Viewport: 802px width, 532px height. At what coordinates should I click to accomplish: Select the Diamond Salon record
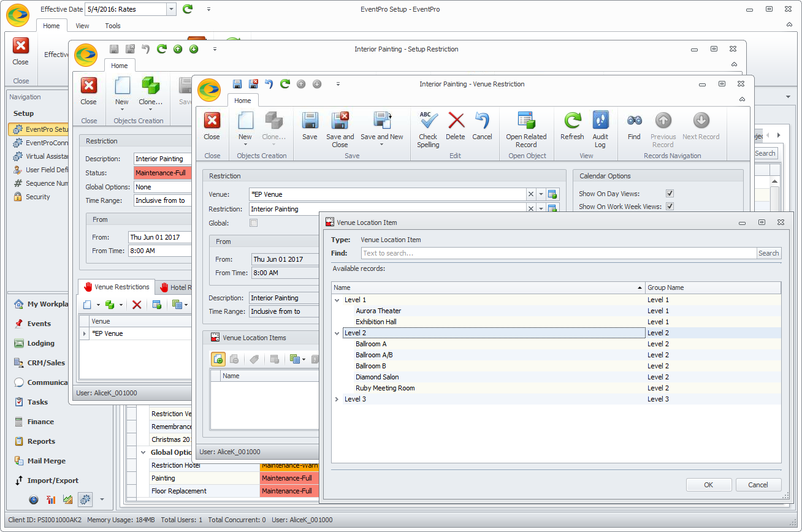(x=377, y=377)
